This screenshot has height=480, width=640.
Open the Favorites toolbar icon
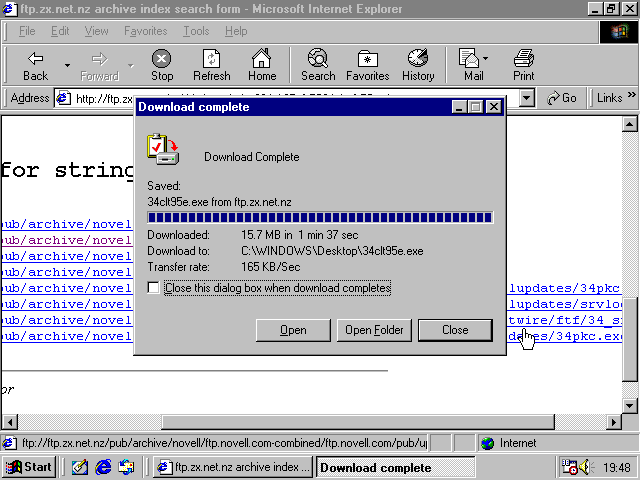[x=367, y=59]
